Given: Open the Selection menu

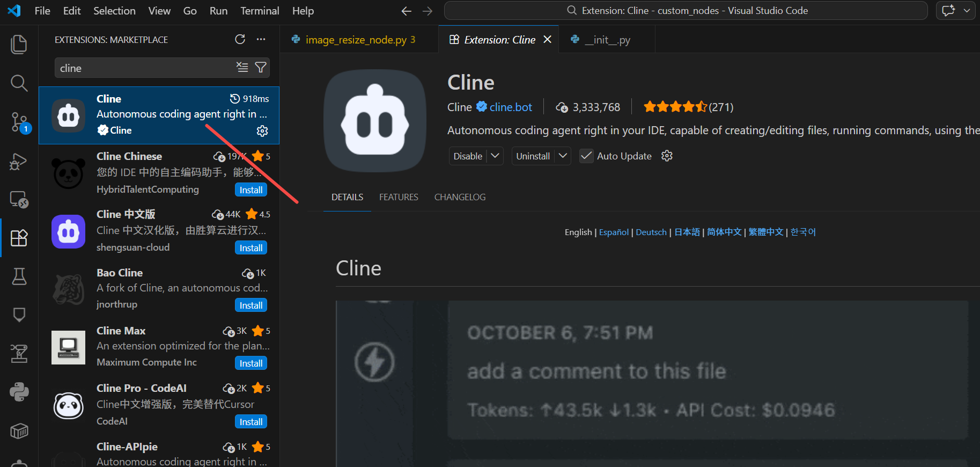Looking at the screenshot, I should click(x=114, y=11).
